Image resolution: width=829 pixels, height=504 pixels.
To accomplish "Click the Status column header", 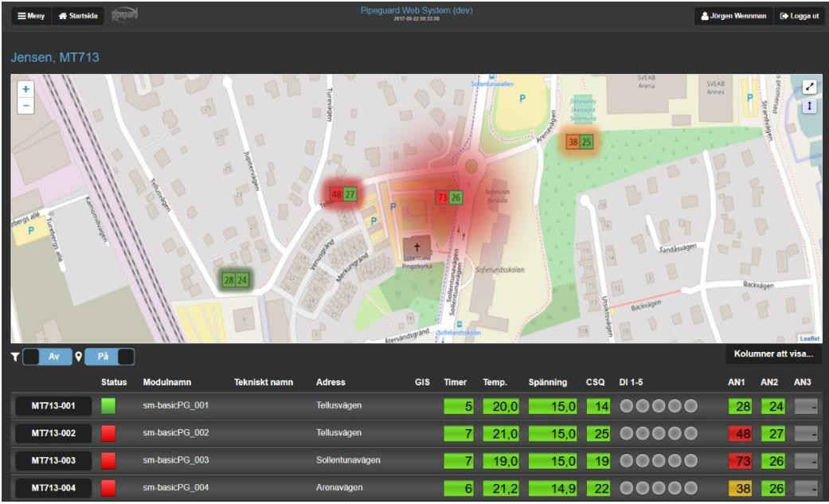I will (114, 382).
